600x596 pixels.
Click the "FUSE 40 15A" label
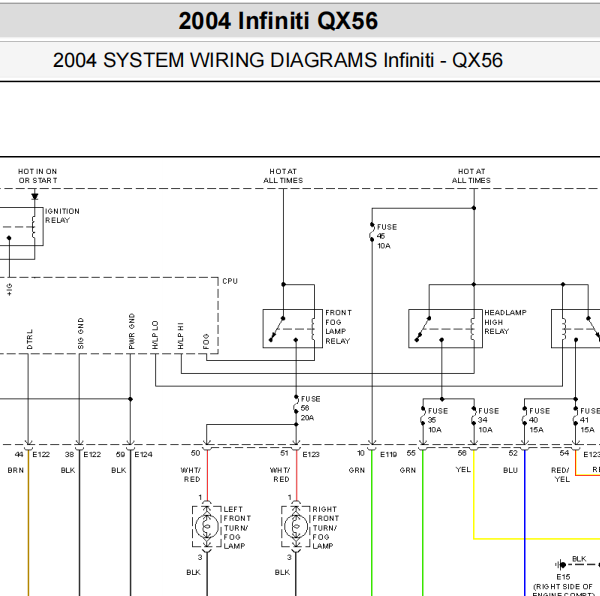point(540,420)
